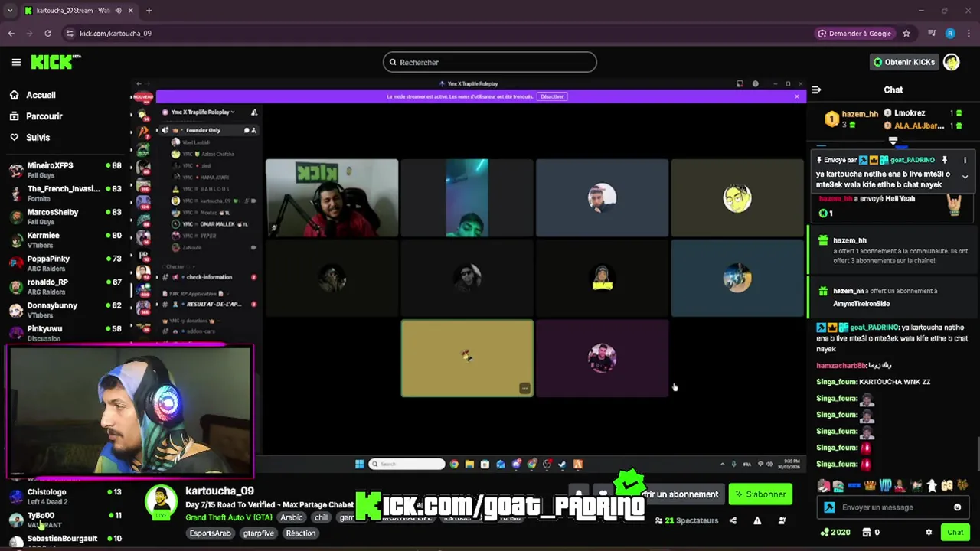The image size is (980, 551).
Task: Open SebastienBourgault channel in sidebar
Action: pos(64,540)
